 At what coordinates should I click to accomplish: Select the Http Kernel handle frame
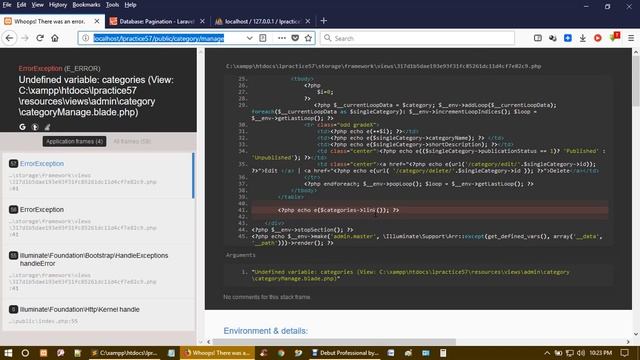pos(98,315)
